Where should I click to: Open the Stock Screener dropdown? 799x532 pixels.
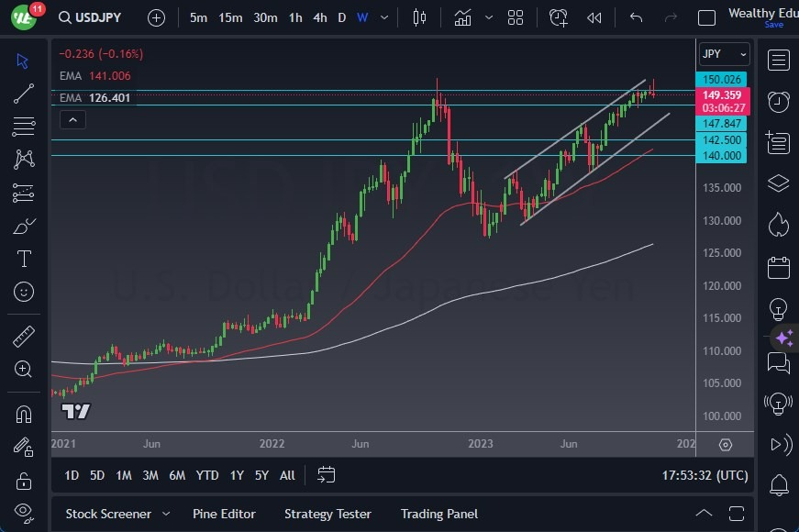coord(117,514)
